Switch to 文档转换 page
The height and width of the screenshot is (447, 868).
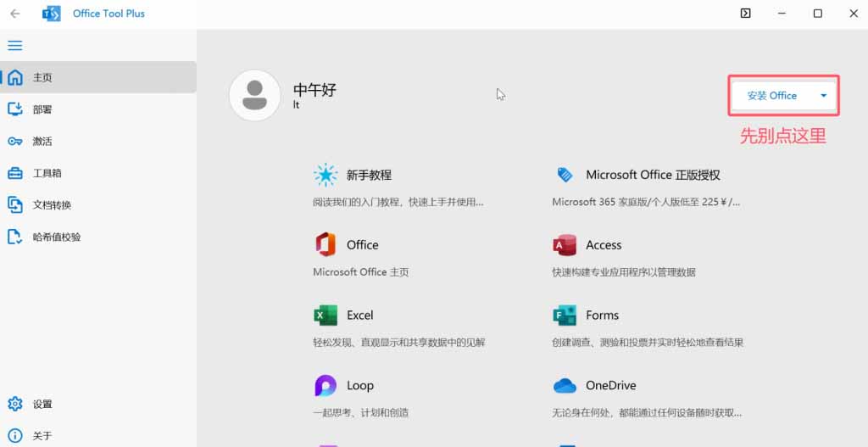point(98,205)
